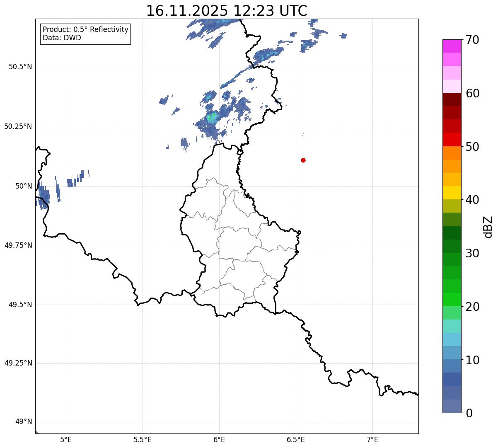Click the orange 50 dBZ colorbar segment
Screen dimensions: 498x448
point(452,153)
